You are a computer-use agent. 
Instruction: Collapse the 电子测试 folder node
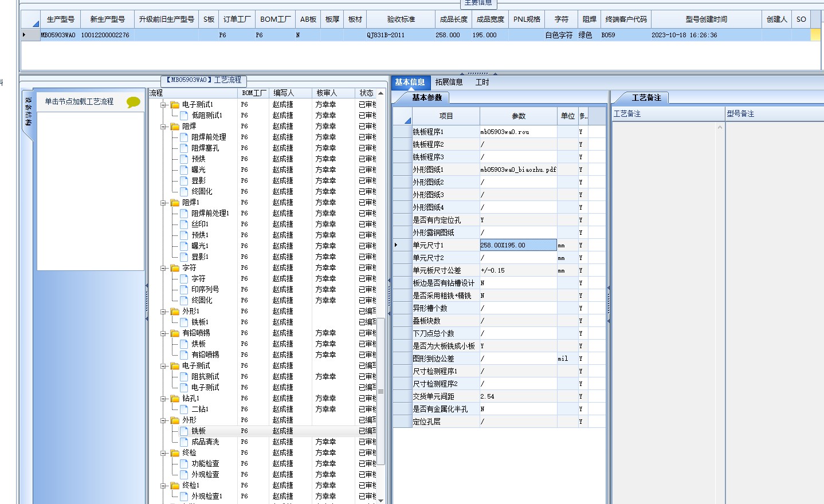163,366
